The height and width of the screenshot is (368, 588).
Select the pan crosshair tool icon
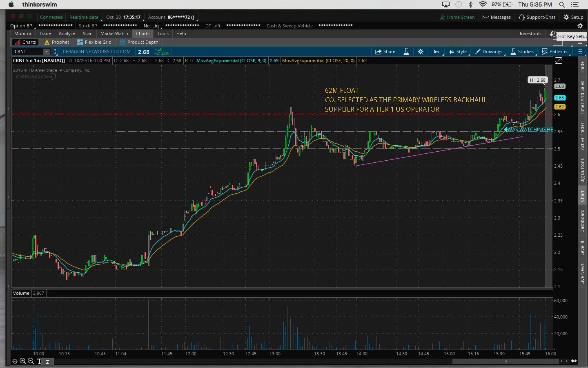point(15,361)
